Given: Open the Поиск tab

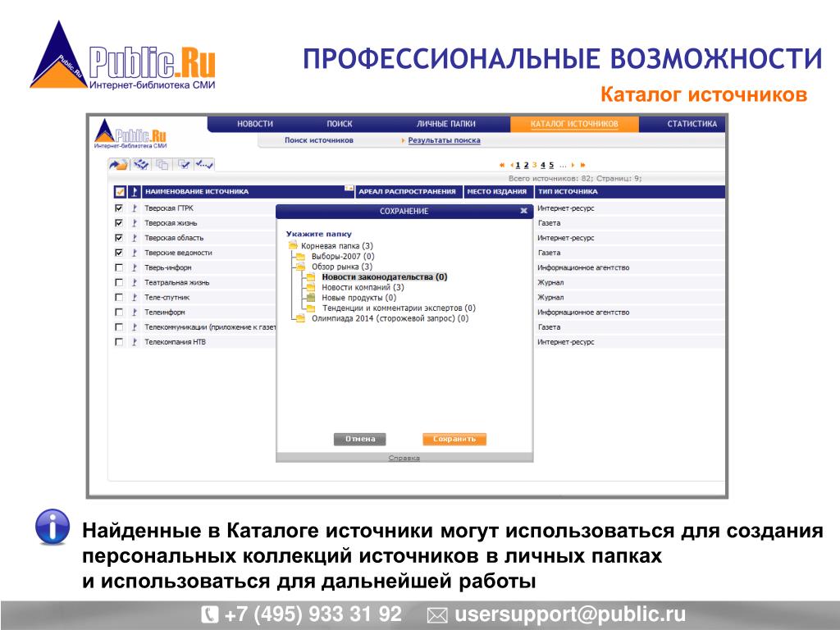Looking at the screenshot, I should tap(340, 124).
